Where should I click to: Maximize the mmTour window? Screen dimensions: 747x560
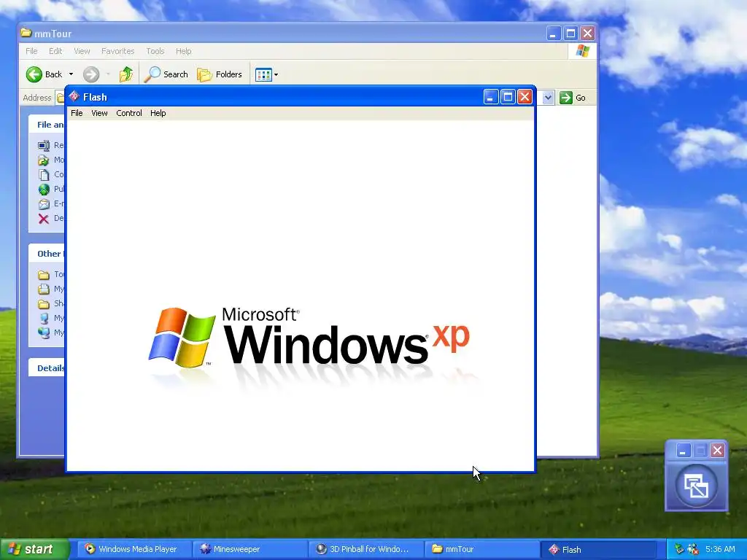pos(570,34)
